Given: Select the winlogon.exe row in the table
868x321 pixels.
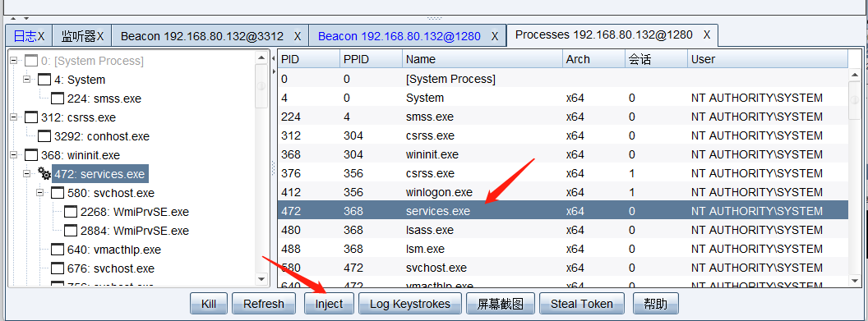Looking at the screenshot, I should coord(562,192).
